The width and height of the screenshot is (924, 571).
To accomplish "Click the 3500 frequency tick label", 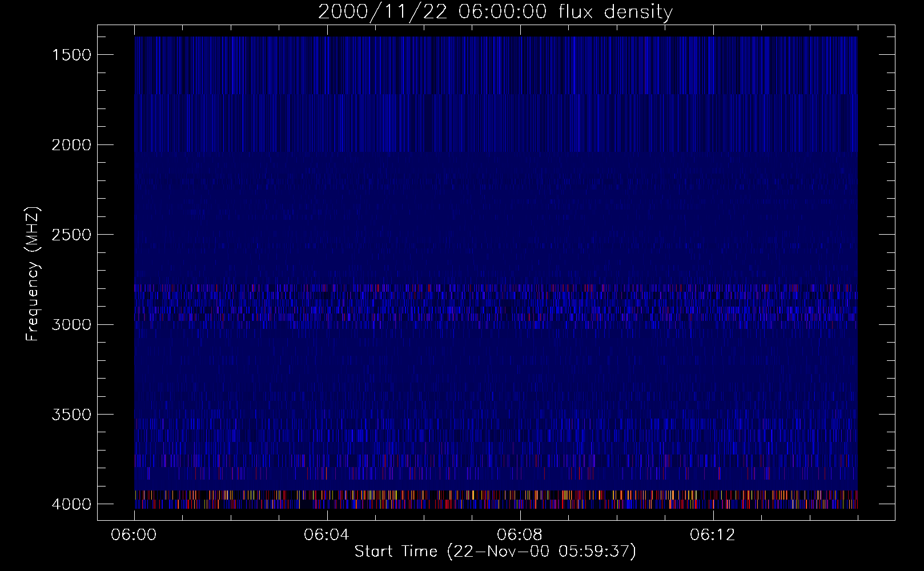I will 71,415.
